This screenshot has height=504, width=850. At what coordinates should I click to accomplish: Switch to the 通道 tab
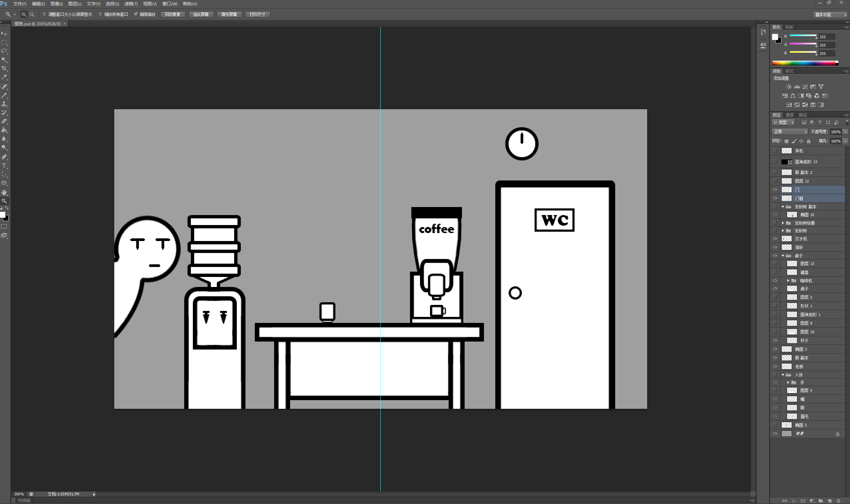pos(789,115)
